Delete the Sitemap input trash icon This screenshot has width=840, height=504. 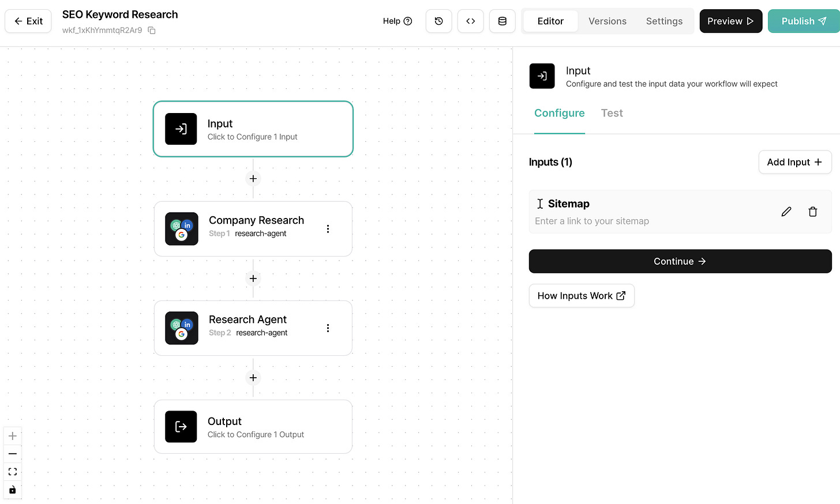click(813, 211)
